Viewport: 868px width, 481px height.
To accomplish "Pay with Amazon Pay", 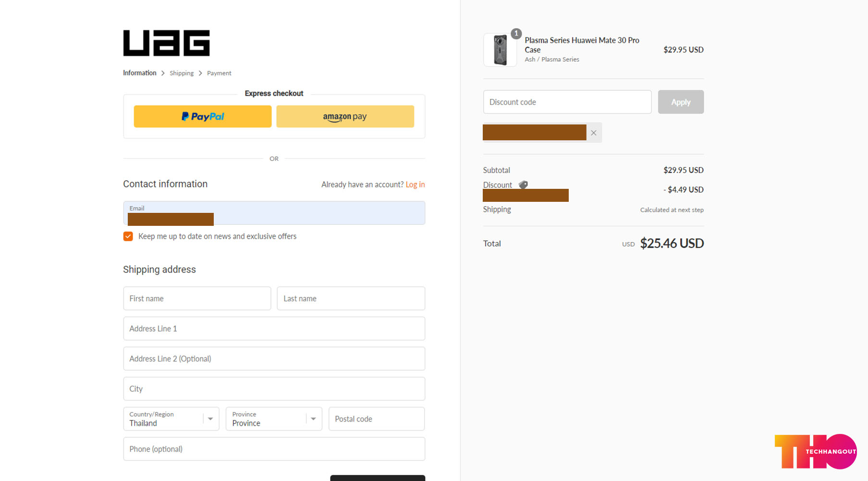I will click(345, 116).
